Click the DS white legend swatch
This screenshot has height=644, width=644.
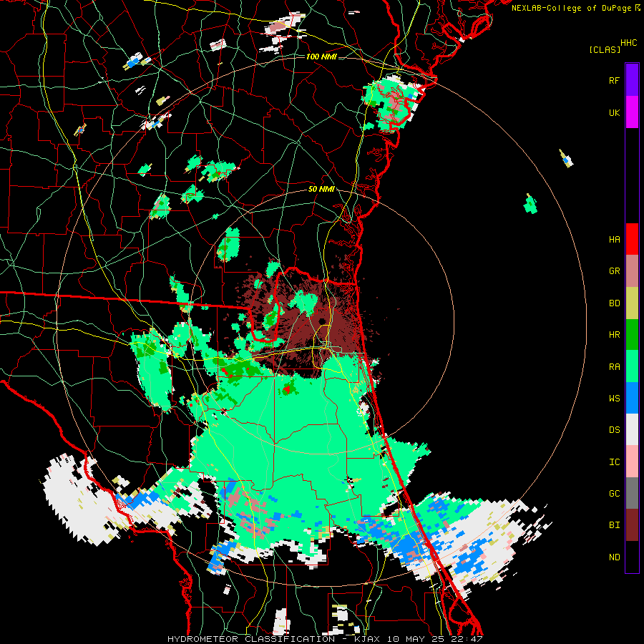(x=632, y=429)
